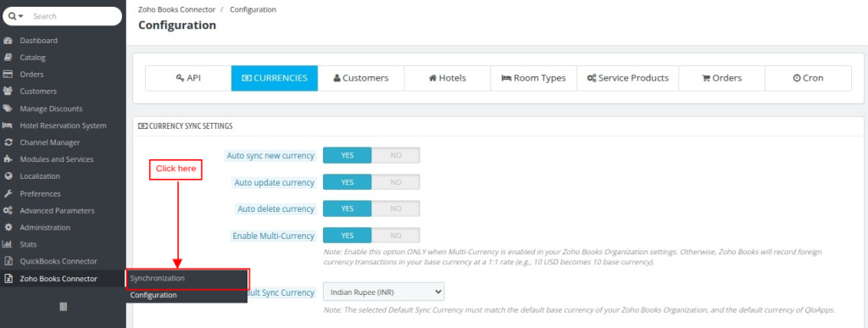Click the Manage Discounts tag icon
This screenshot has height=328, width=868.
[8, 108]
